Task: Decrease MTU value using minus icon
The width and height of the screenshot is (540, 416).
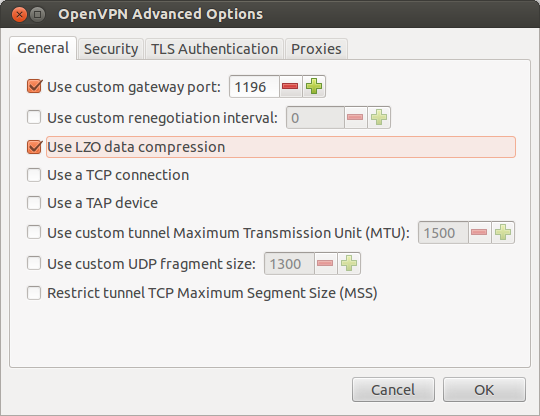Action: coord(479,233)
